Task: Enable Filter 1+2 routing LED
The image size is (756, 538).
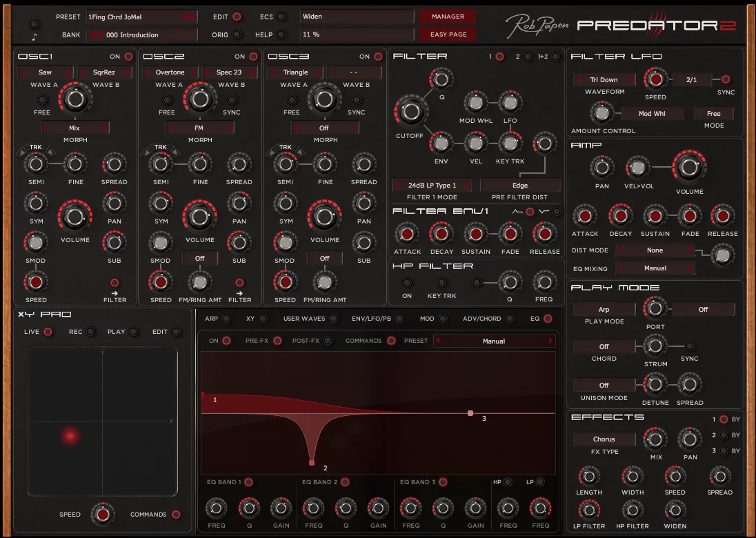Action: click(555, 57)
